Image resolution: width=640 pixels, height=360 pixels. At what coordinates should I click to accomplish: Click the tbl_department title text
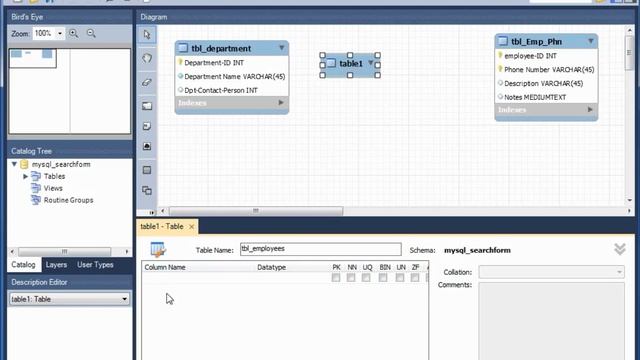pos(221,48)
